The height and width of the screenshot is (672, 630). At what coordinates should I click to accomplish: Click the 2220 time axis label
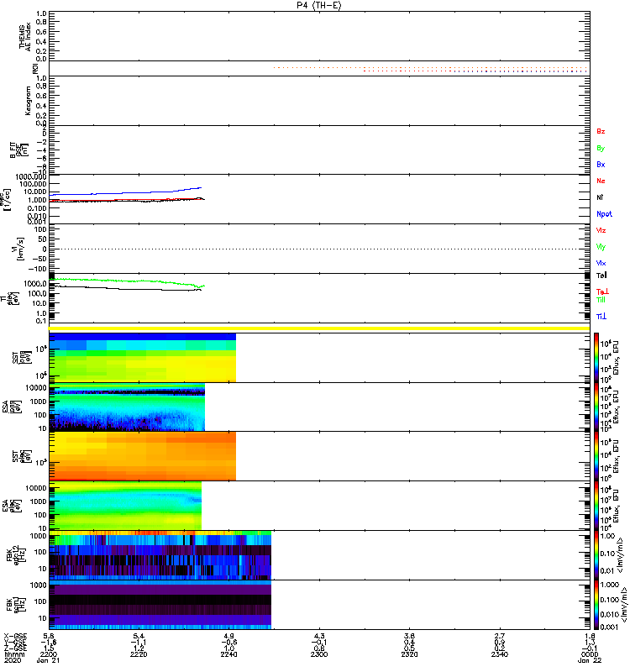(x=139, y=654)
